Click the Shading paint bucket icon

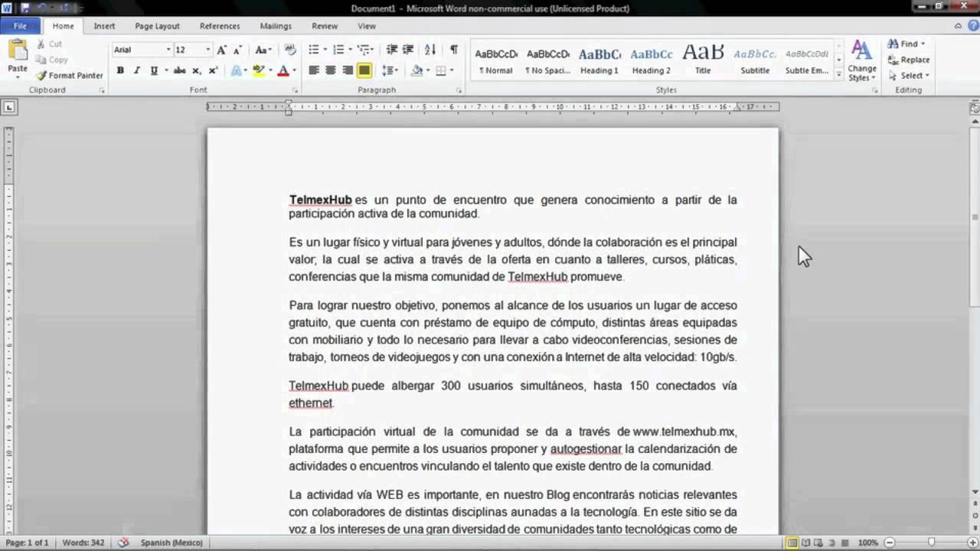[416, 70]
